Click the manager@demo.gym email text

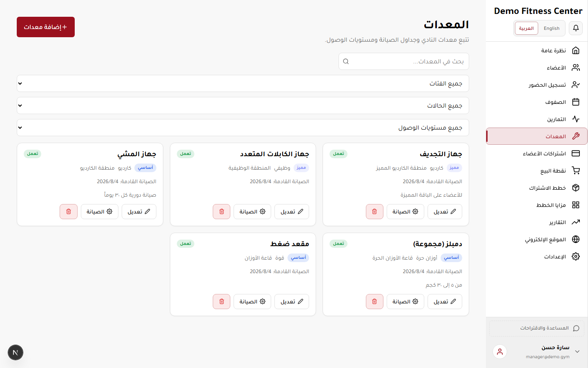coord(548,357)
